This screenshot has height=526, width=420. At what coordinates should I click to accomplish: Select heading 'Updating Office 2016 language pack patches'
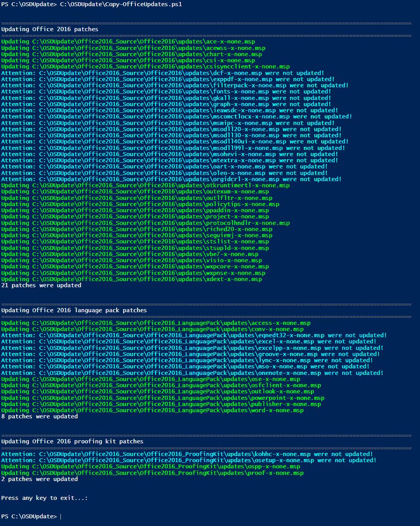coord(74,310)
